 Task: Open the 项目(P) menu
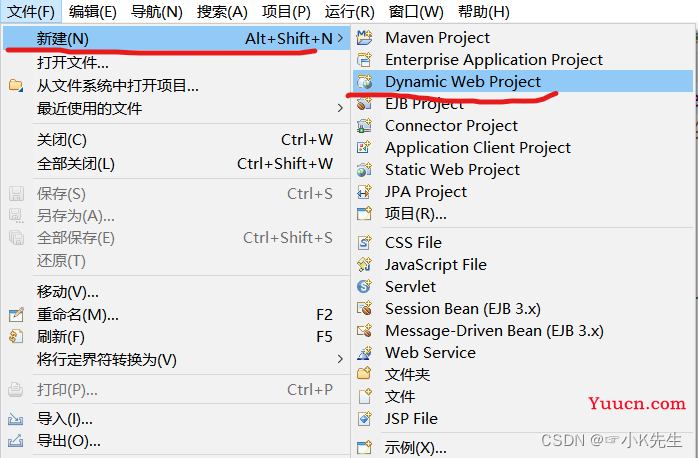(x=286, y=12)
